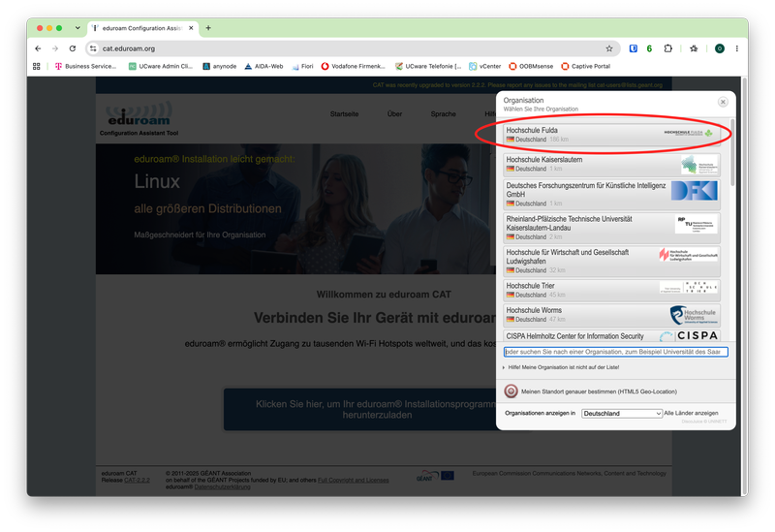Open the AIDA-Web bookmark
Image resolution: width=775 pixels, height=532 pixels.
click(263, 66)
